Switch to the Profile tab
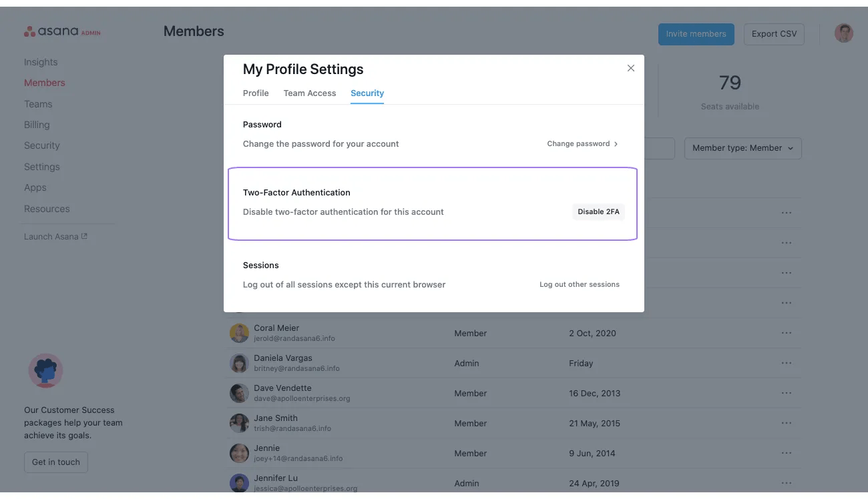Screen dimensions: 868x499 click(256, 93)
